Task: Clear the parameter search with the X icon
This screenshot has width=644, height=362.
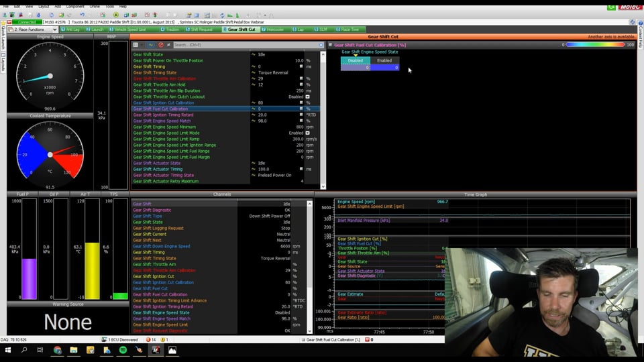Action: click(321, 45)
